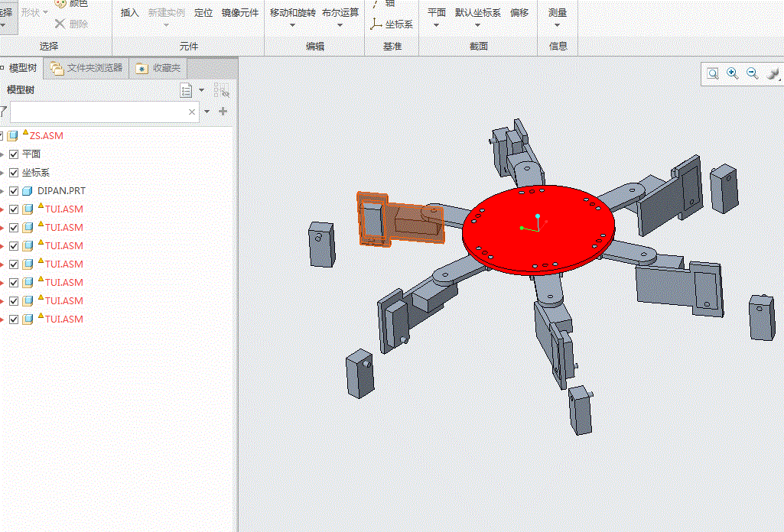Image resolution: width=784 pixels, height=532 pixels.
Task: Click the refit zoom icon in viewport toolbar
Action: click(713, 74)
